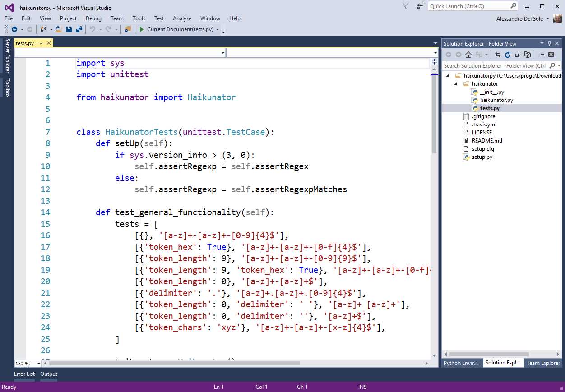Switch to the Team Explorer tab
This screenshot has width=565, height=392.
click(x=543, y=363)
